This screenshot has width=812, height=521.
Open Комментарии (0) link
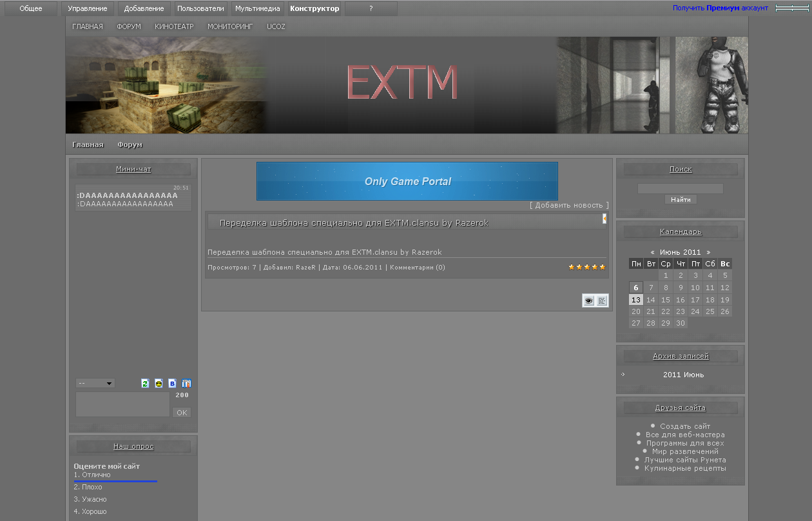[418, 267]
